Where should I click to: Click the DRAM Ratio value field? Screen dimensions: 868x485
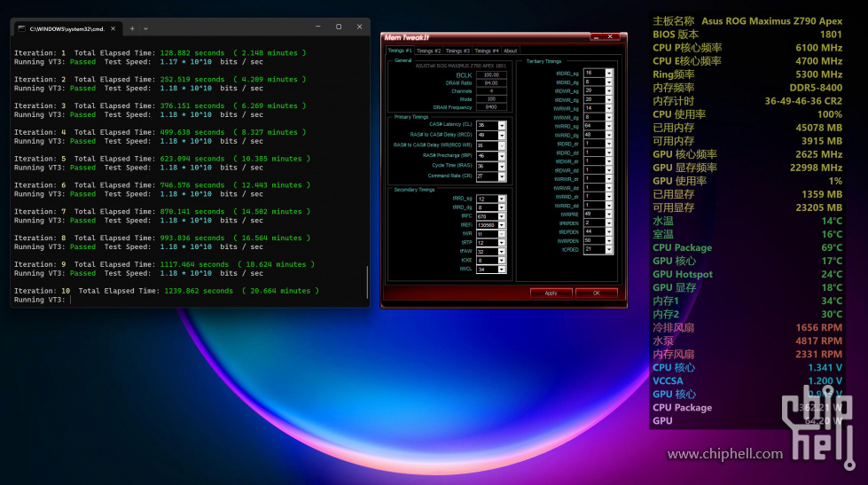coord(491,83)
